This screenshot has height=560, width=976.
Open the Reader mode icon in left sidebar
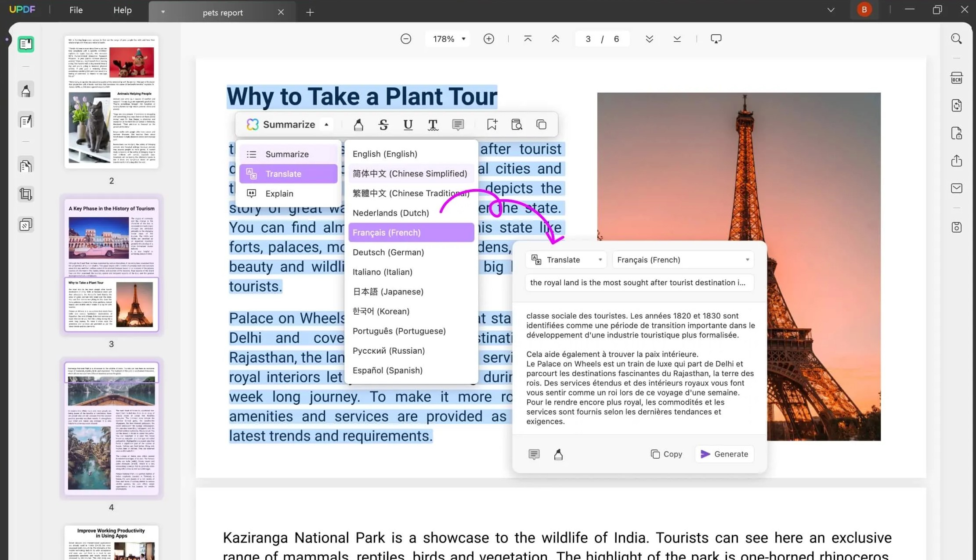(26, 44)
